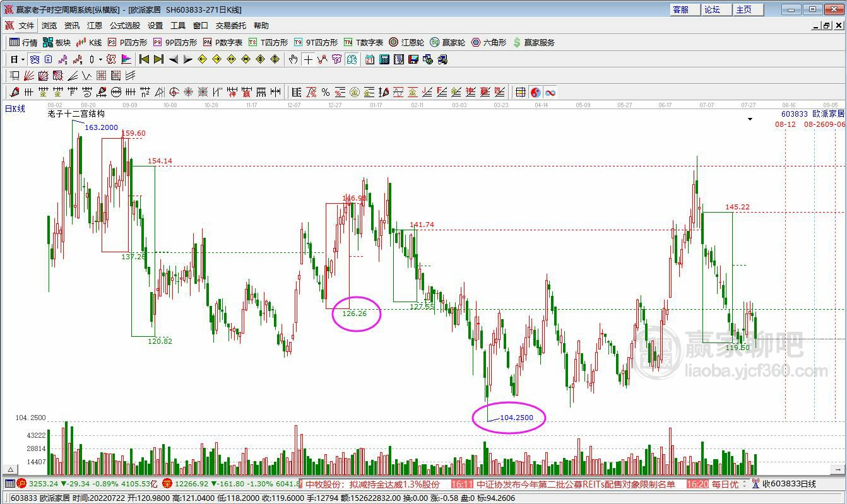Open the 板块 sector view
Screen dimensions: 847x504
pyautogui.click(x=57, y=42)
